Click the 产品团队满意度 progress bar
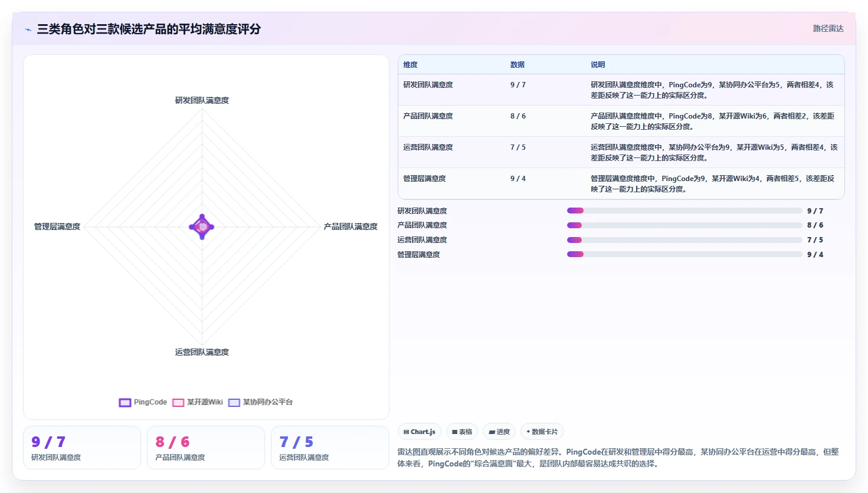This screenshot has width=868, height=493. click(x=684, y=225)
